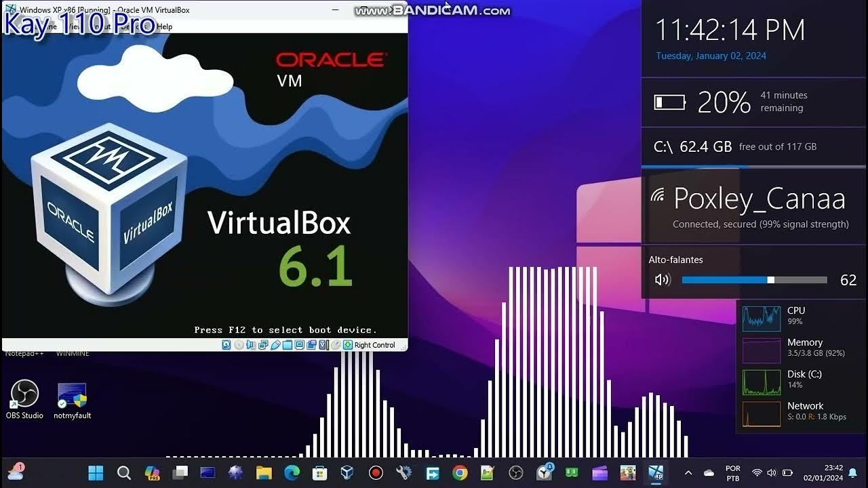The image size is (868, 488).
Task: Open the Windows Start menu
Action: coord(96,472)
